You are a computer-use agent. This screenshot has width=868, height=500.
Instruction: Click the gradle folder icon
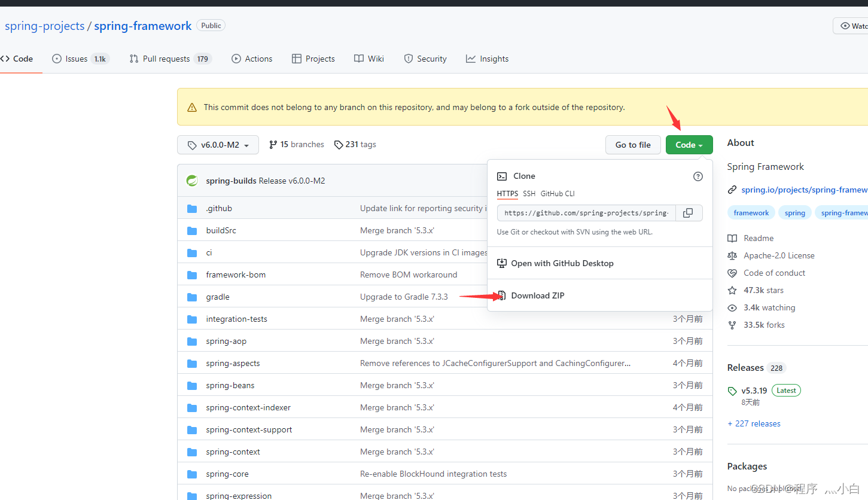(x=192, y=297)
